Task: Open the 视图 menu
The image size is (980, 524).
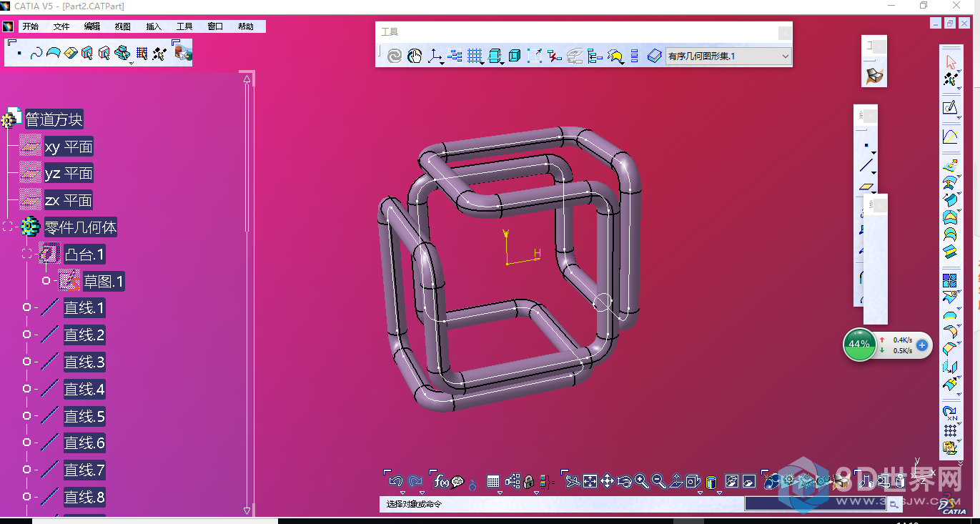Action: (x=123, y=26)
